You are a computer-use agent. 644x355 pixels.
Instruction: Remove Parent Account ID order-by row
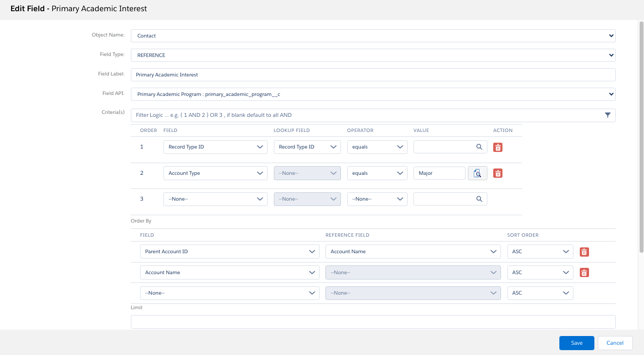[585, 252]
